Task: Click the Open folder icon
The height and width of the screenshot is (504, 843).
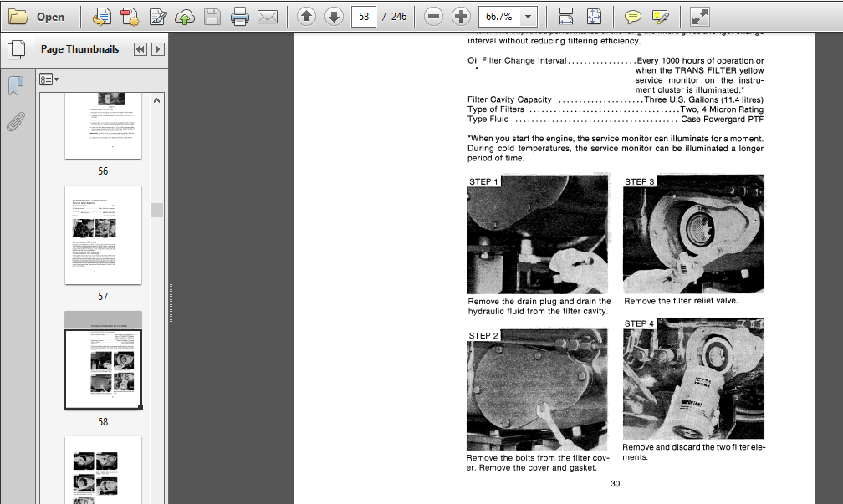Action: [18, 17]
